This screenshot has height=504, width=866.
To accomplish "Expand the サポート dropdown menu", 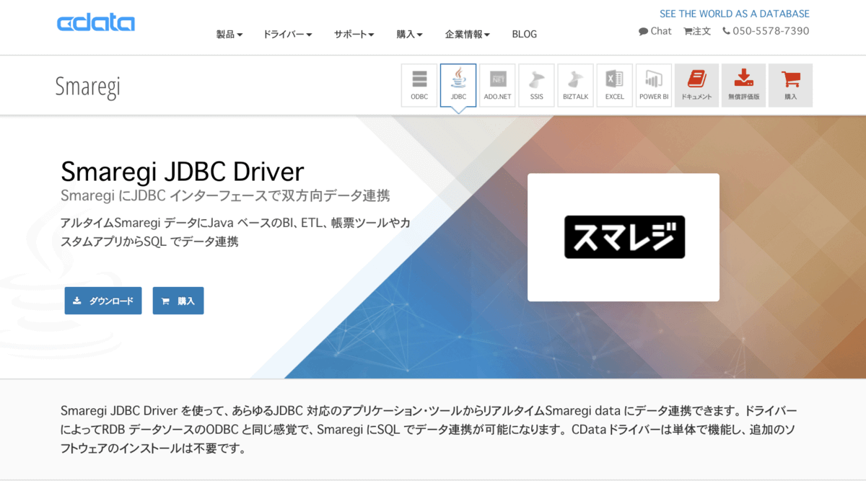I will [x=354, y=34].
